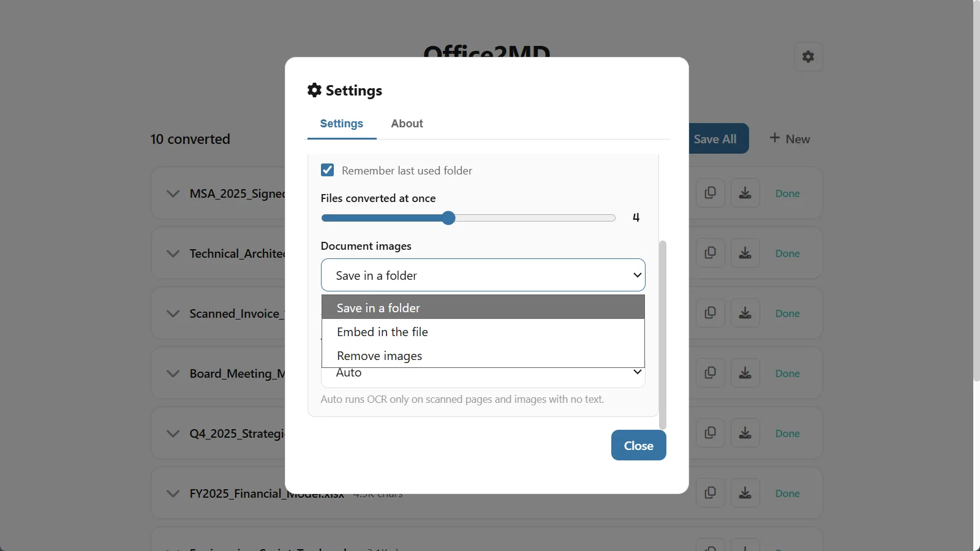Click the Save All button
Image resolution: width=980 pixels, height=551 pixels.
point(718,139)
